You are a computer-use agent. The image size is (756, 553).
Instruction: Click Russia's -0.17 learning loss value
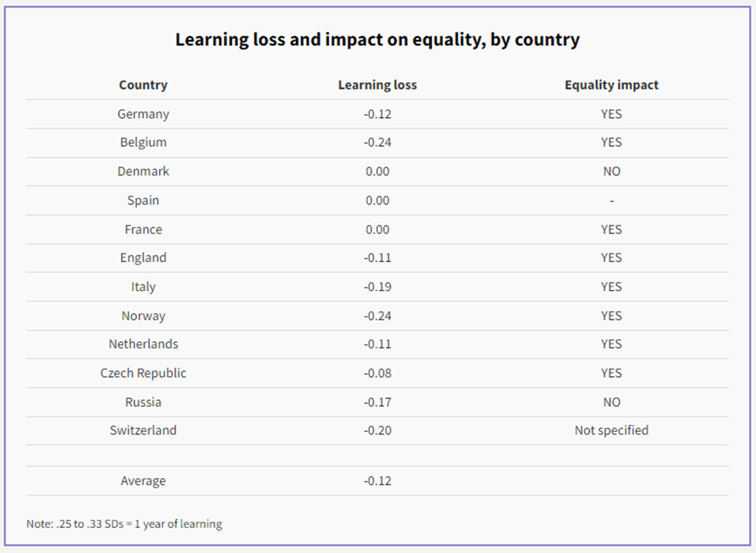377,403
